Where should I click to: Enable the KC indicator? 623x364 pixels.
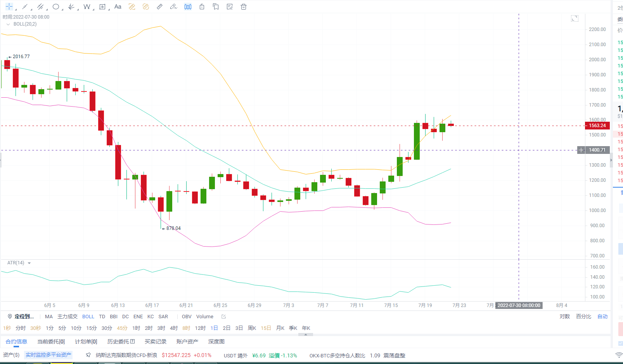[151, 316]
